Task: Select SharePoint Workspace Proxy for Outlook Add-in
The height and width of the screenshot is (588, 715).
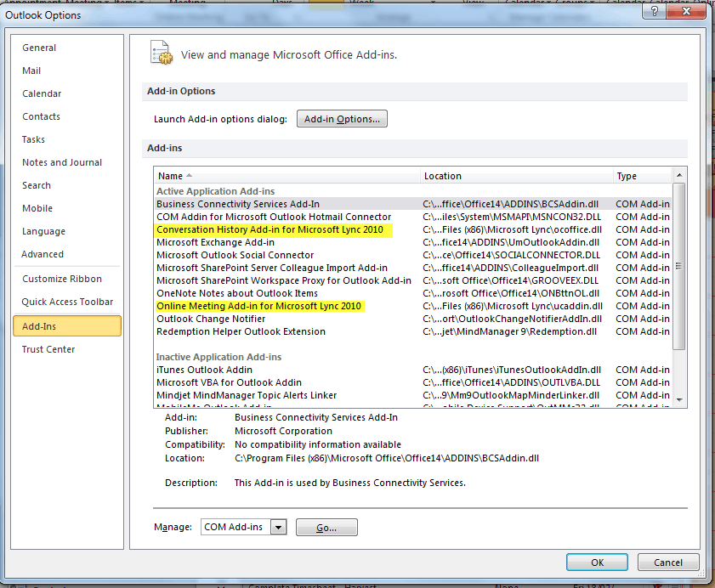Action: (412, 280)
